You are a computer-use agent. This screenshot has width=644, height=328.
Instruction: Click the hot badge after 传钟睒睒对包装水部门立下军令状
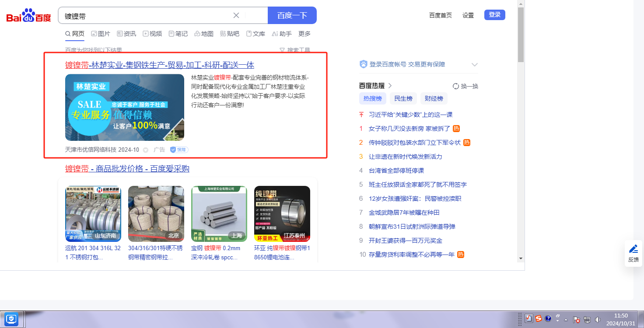[x=467, y=143]
